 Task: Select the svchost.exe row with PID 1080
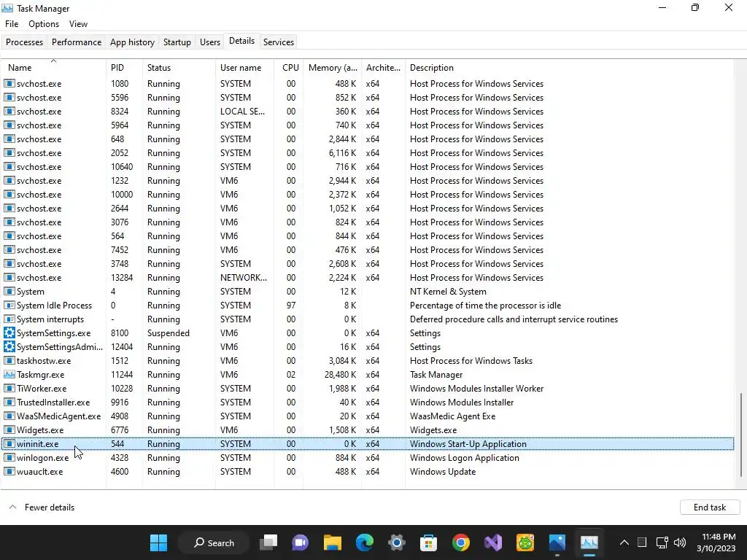368,83
